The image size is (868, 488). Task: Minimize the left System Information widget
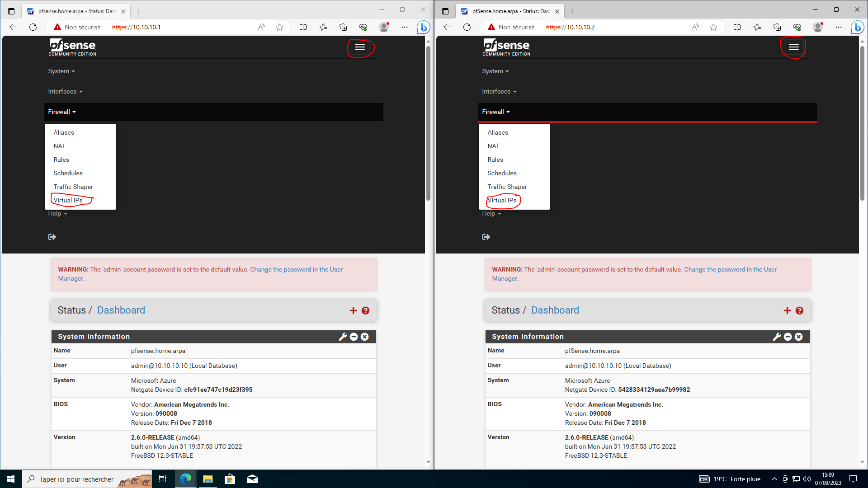(354, 337)
